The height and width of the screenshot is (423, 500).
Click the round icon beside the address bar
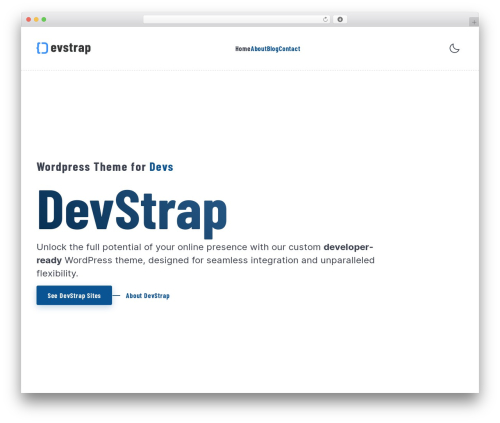[340, 19]
